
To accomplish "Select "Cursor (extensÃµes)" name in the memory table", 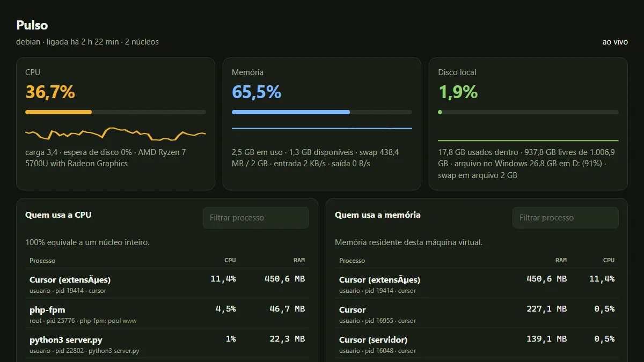I will 379,279.
